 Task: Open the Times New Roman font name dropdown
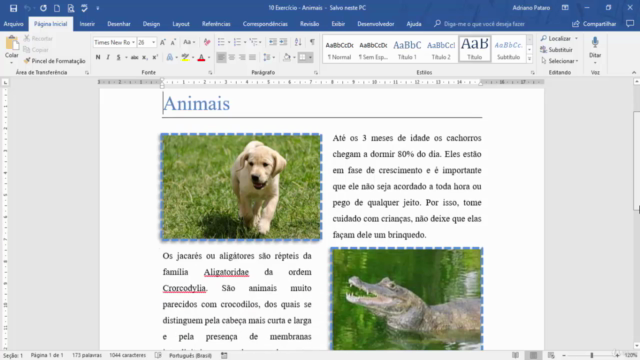click(x=133, y=42)
